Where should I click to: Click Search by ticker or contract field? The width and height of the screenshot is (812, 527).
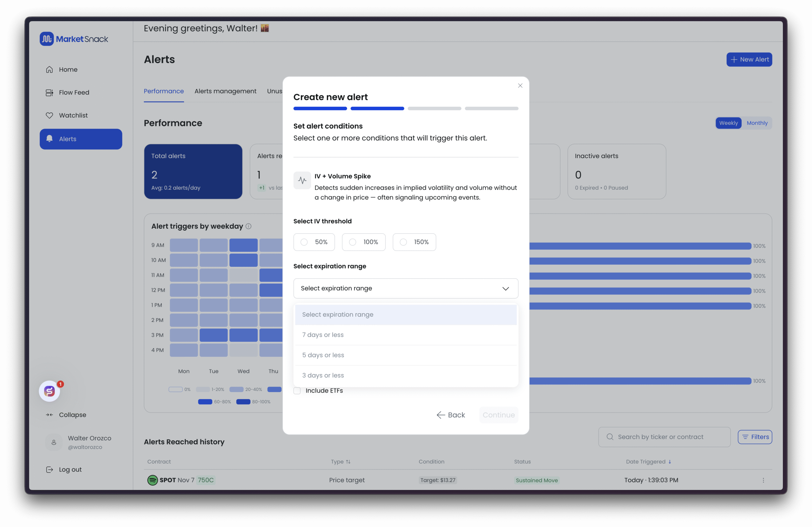(664, 437)
